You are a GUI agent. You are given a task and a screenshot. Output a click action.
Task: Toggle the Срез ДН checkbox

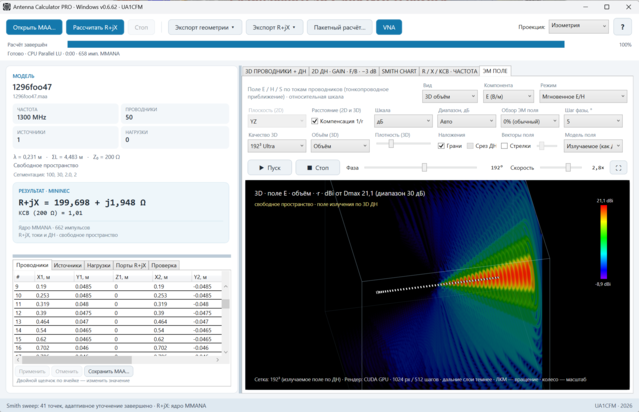click(x=470, y=146)
